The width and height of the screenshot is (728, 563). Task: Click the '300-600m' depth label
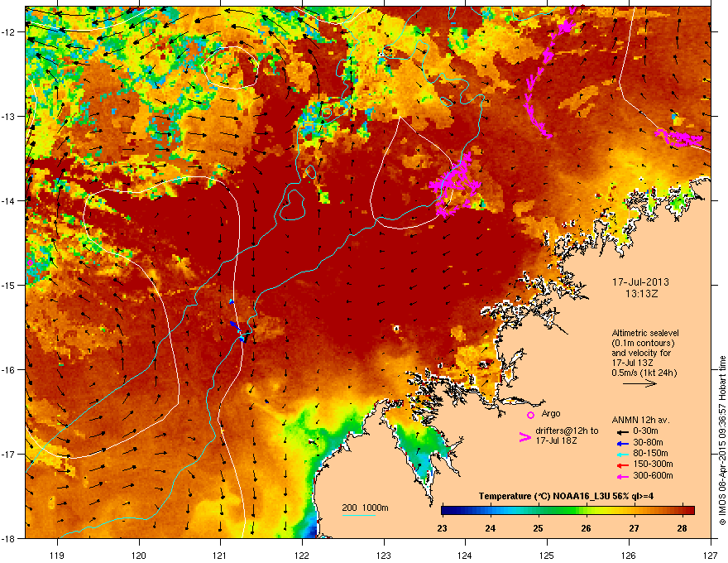pos(654,475)
